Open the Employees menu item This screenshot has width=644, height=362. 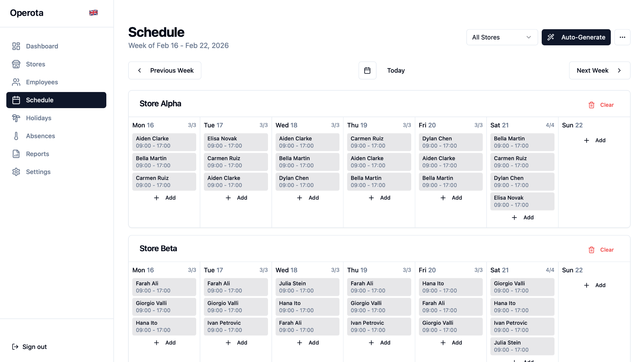point(42,82)
